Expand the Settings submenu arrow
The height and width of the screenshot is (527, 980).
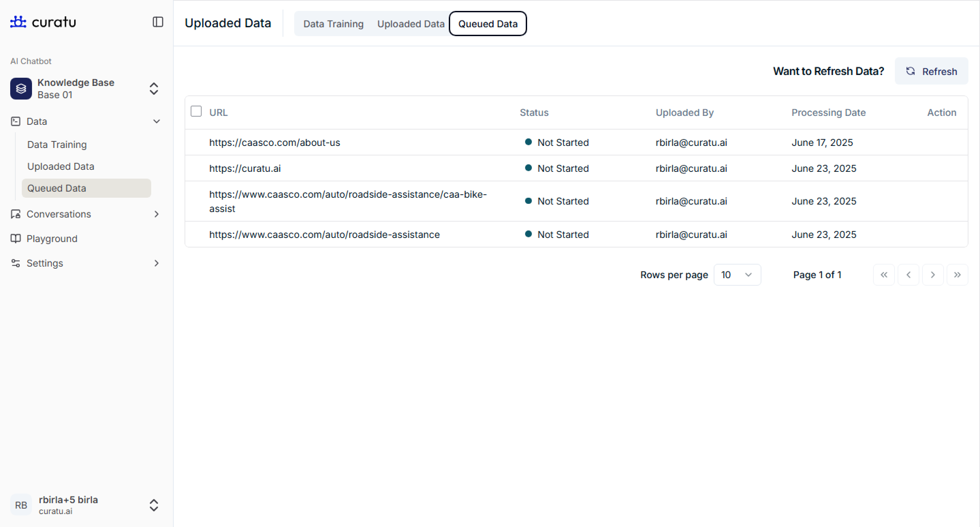(x=156, y=263)
